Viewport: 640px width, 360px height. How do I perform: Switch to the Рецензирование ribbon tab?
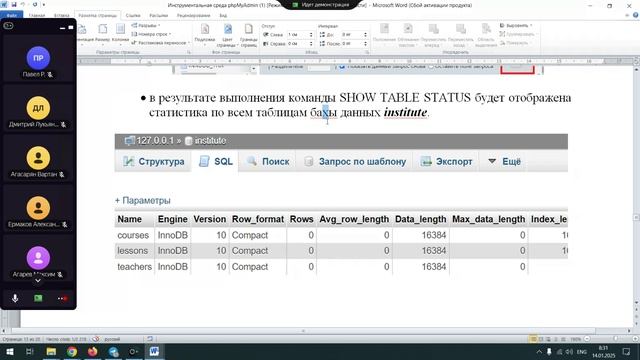click(193, 16)
